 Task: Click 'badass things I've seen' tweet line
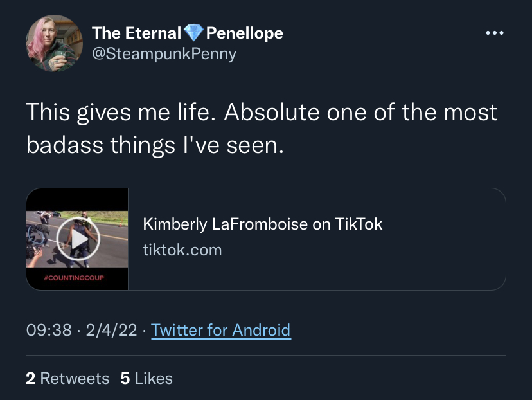click(x=155, y=145)
